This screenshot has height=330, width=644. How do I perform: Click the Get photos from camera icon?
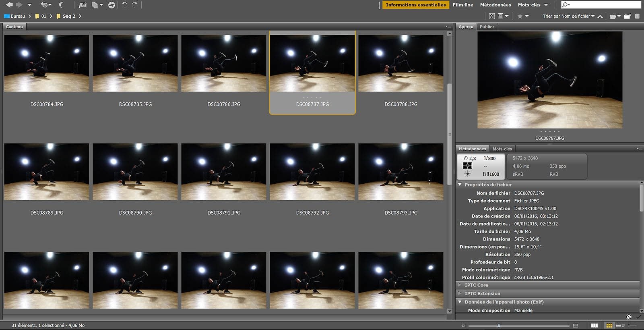[83, 5]
